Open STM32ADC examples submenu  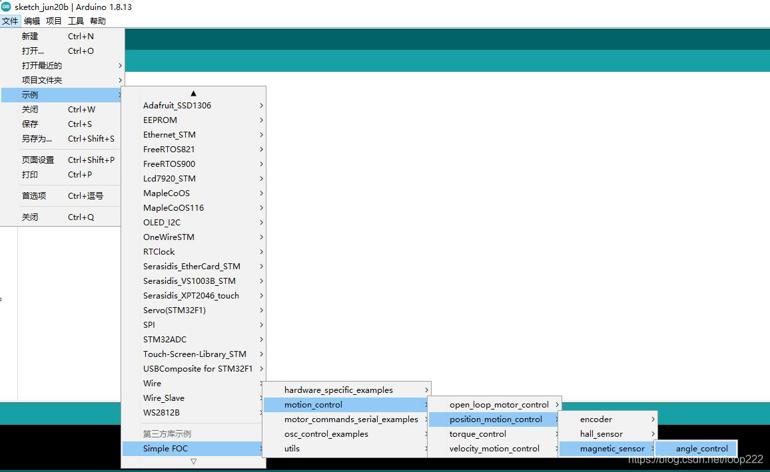(193, 340)
